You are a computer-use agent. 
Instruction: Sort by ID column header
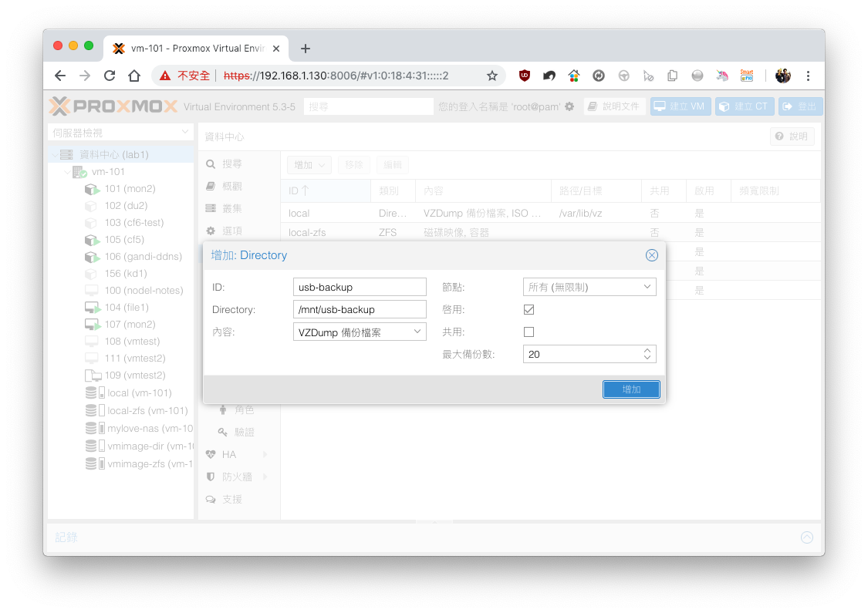pyautogui.click(x=326, y=191)
